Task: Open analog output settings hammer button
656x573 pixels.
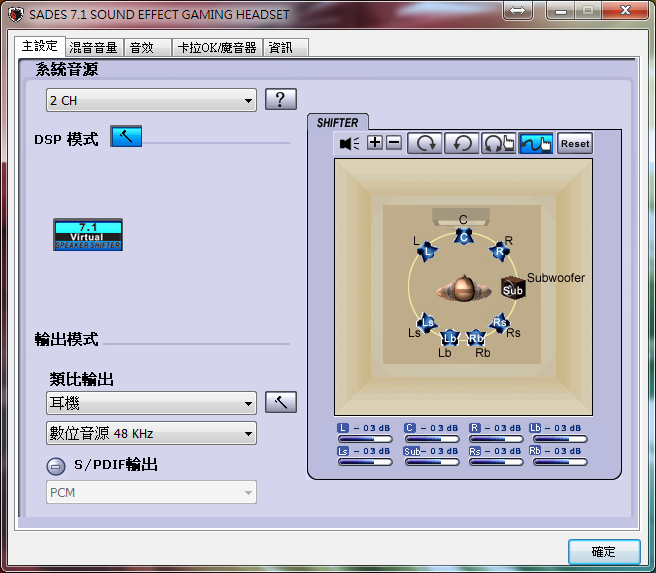Action: point(281,402)
